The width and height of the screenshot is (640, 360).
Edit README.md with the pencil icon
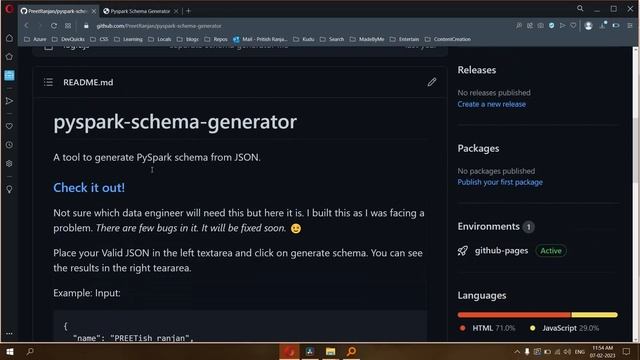[x=432, y=82]
